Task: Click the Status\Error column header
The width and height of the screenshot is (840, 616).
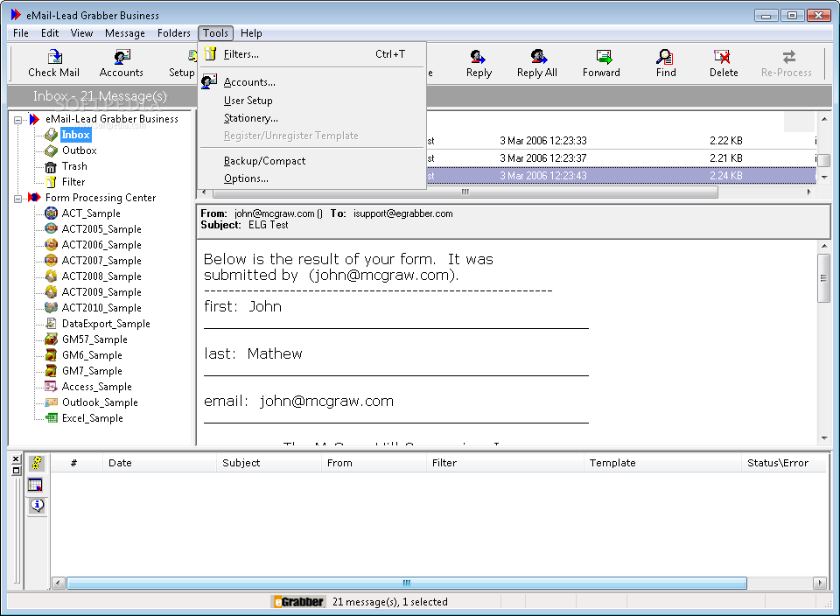Action: pyautogui.click(x=784, y=463)
